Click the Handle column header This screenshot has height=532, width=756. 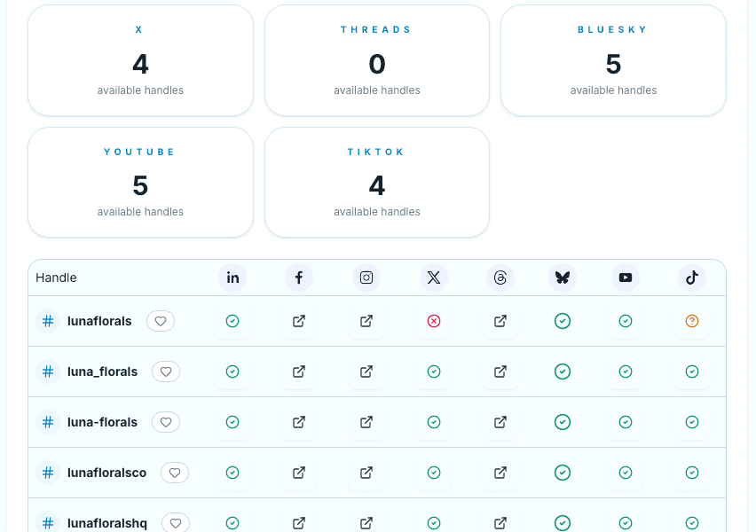coord(56,278)
